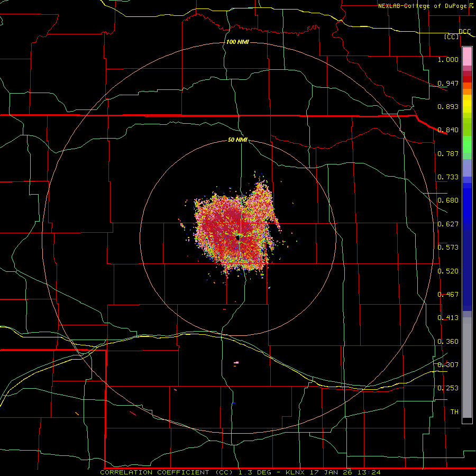This screenshot has width=476, height=476.
Task: Select the 0.947 scale value
Action: pyautogui.click(x=448, y=83)
